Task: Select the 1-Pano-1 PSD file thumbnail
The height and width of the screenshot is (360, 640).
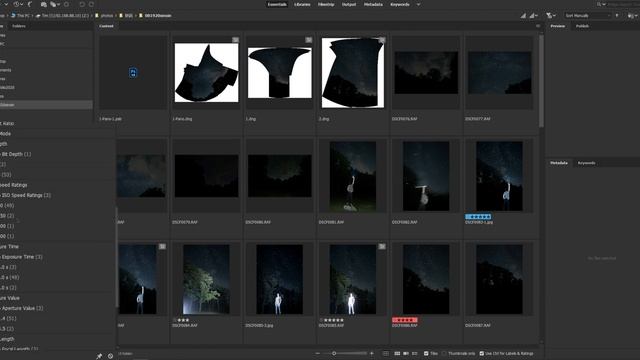Action: point(133,73)
